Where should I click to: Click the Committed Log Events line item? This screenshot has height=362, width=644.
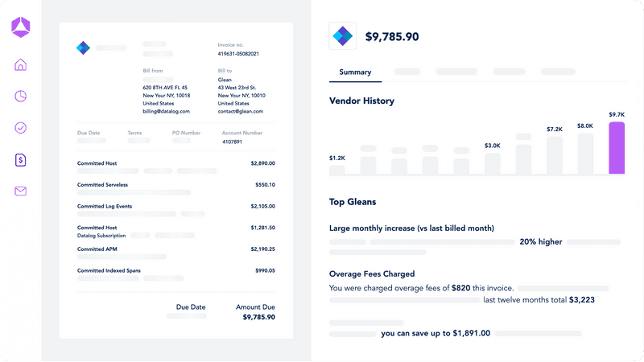(x=105, y=207)
